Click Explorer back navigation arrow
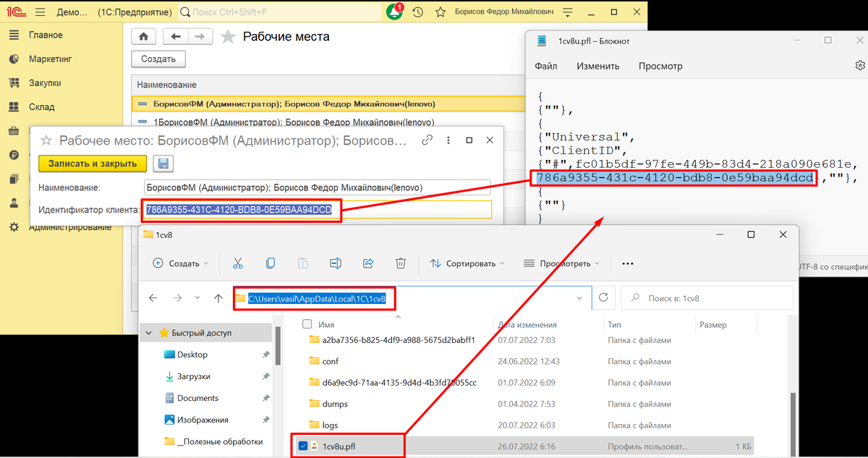Image resolution: width=868 pixels, height=458 pixels. (x=153, y=298)
